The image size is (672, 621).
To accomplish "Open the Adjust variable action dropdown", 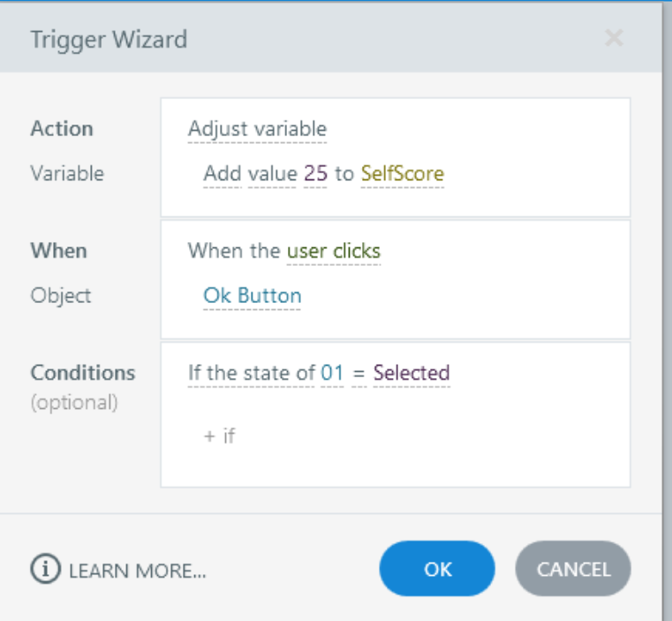I will tap(257, 129).
